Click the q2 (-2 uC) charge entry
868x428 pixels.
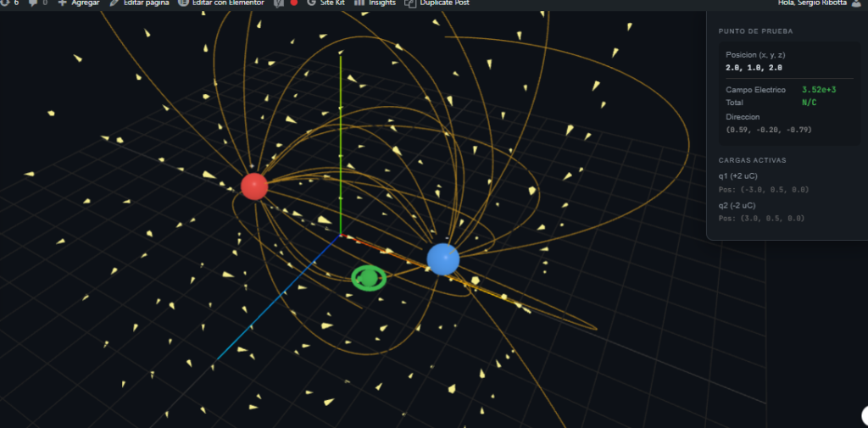click(x=737, y=205)
